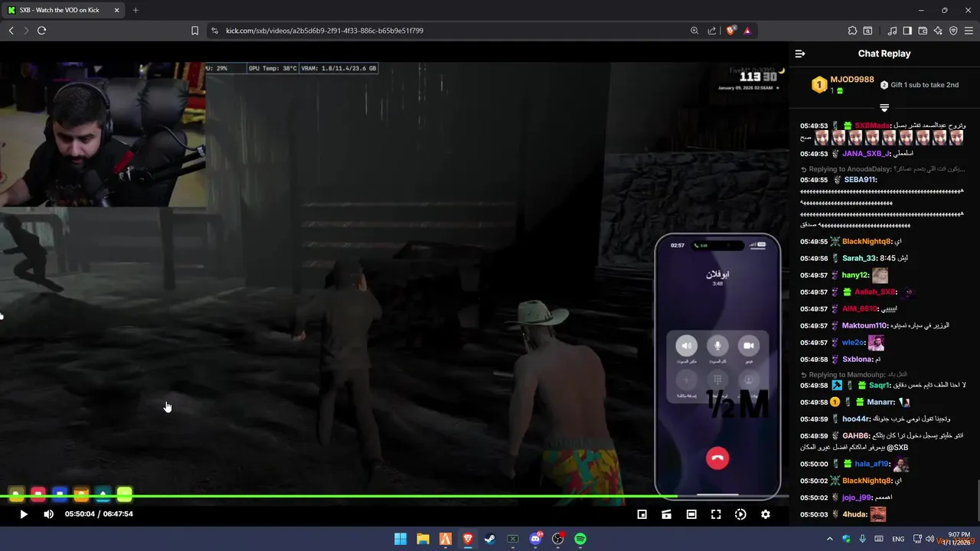Image resolution: width=980 pixels, height=551 pixels.
Task: Bookmark this page icon
Action: point(194,31)
